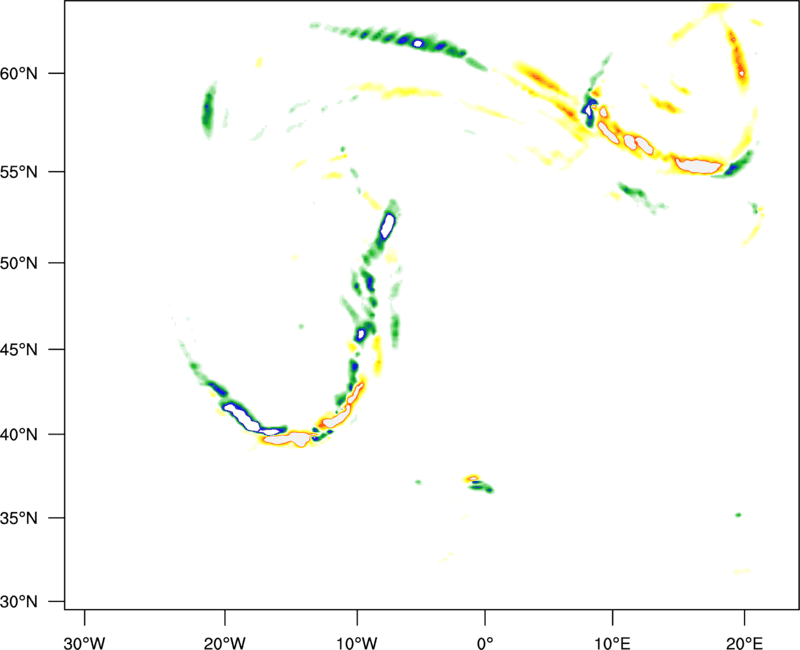
Task: Click the 40°N latitude label
Action: tap(19, 434)
